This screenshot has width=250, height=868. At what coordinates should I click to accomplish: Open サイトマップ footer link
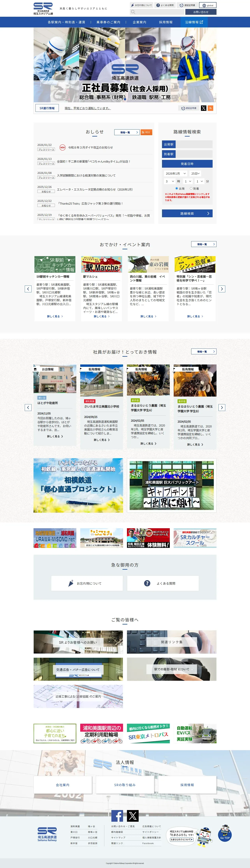tap(118, 837)
